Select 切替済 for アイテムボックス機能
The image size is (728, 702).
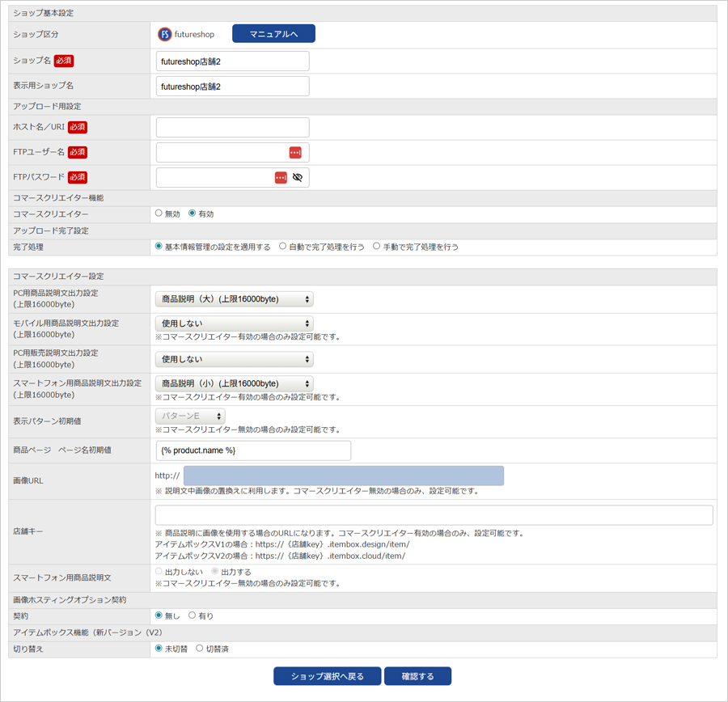pyautogui.click(x=200, y=647)
